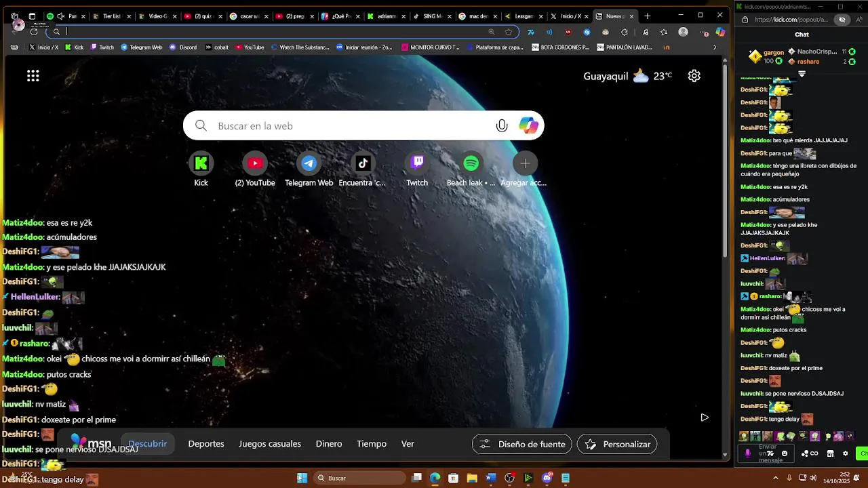Viewport: 868px width, 488px height.
Task: Select the Juegos casuales tab
Action: [x=270, y=444]
